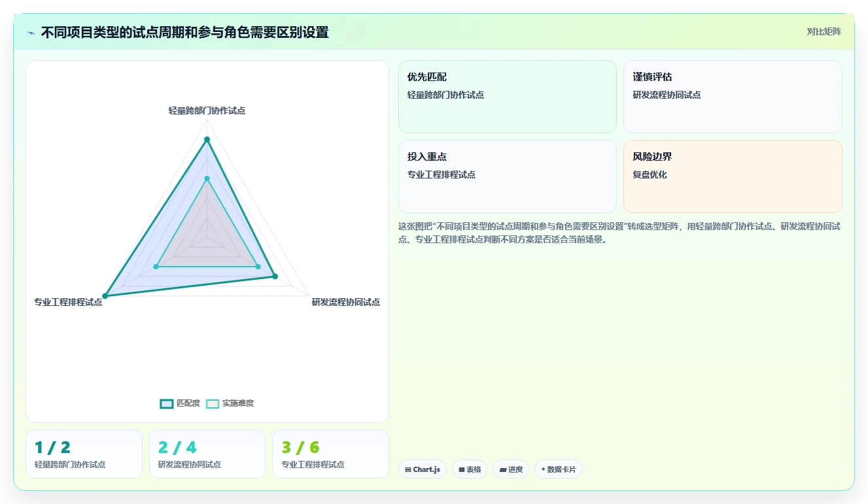Screen dimensions: 868x504
Task: Toggle the 匹配度 legend entry
Action: pyautogui.click(x=181, y=403)
